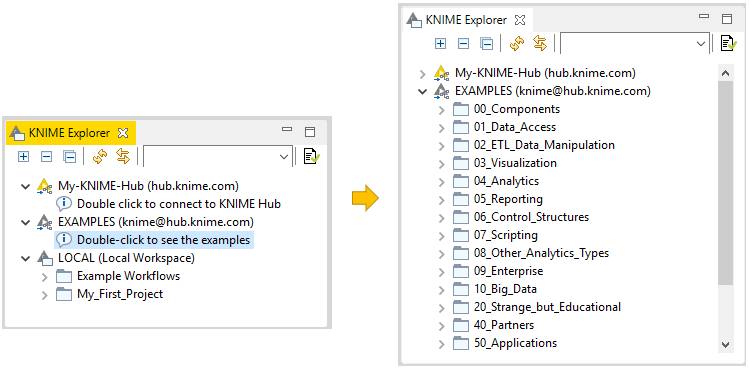Click Collapse selected icon in left explorer toolbar
This screenshot has width=749, height=368.
[x=46, y=157]
